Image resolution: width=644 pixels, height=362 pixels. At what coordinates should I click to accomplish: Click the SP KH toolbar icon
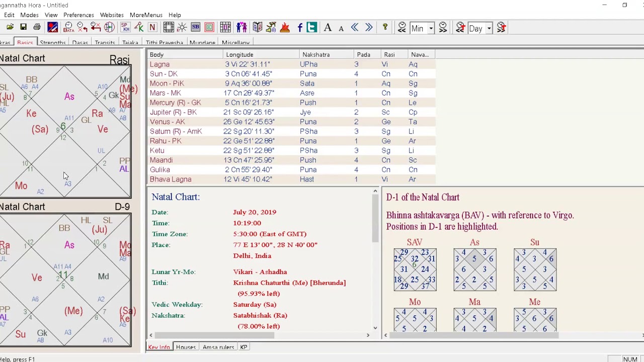point(125,28)
